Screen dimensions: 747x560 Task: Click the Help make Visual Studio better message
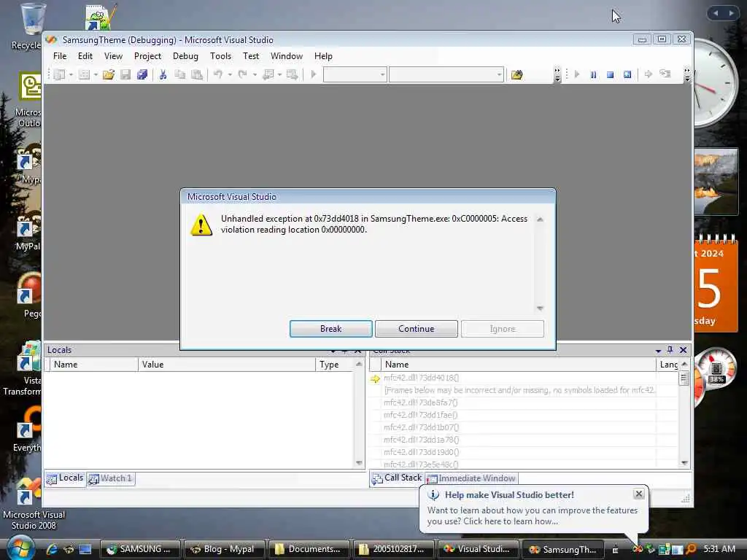coord(532,516)
